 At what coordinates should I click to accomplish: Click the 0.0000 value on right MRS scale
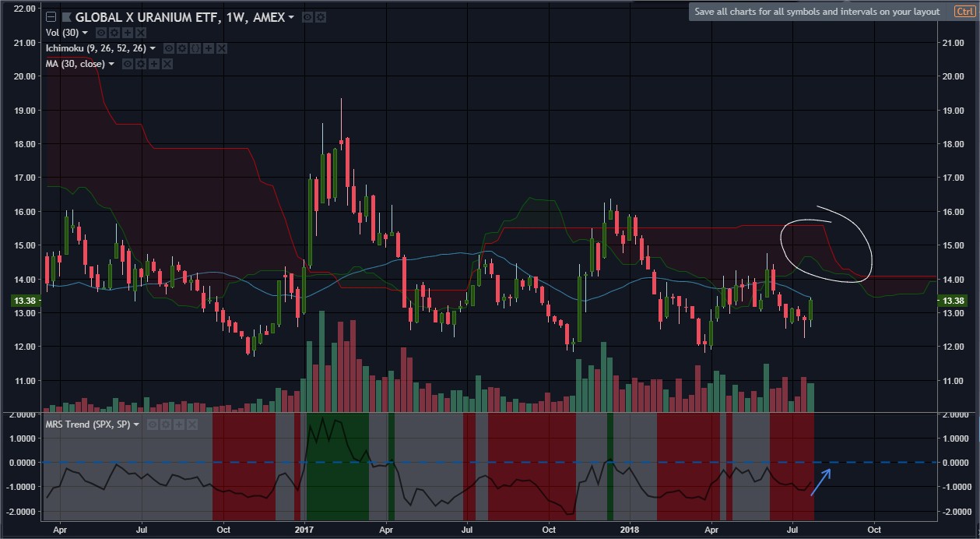click(x=956, y=463)
